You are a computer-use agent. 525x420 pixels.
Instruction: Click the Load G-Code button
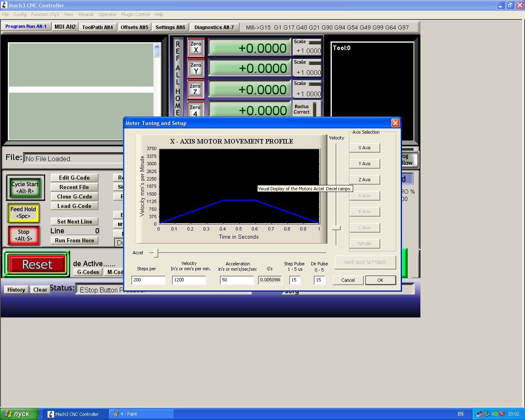74,206
